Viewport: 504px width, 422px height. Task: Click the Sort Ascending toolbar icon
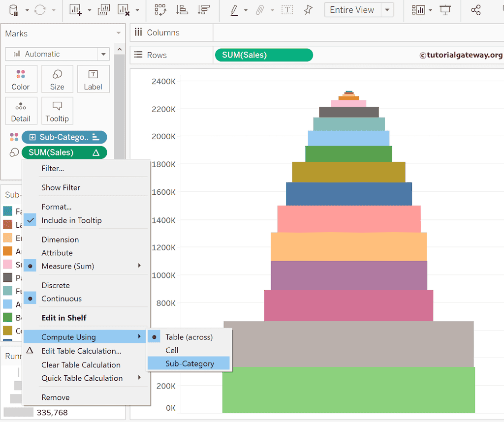click(182, 10)
